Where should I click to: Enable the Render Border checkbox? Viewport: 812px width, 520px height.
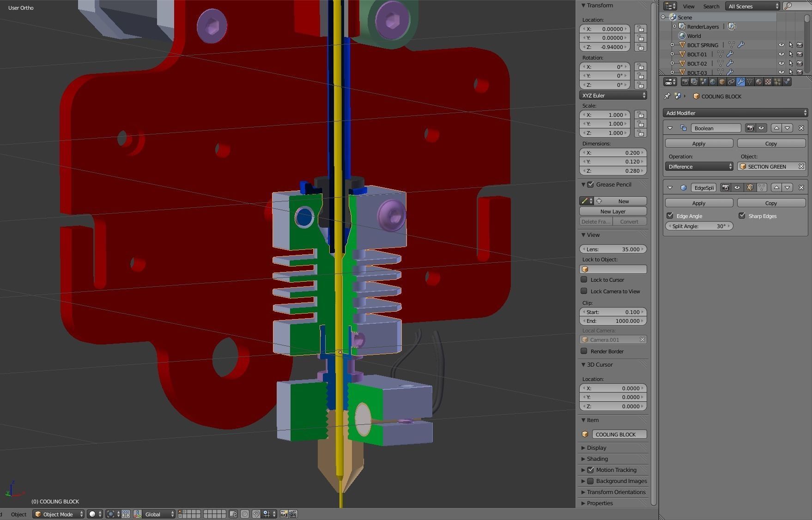[584, 351]
